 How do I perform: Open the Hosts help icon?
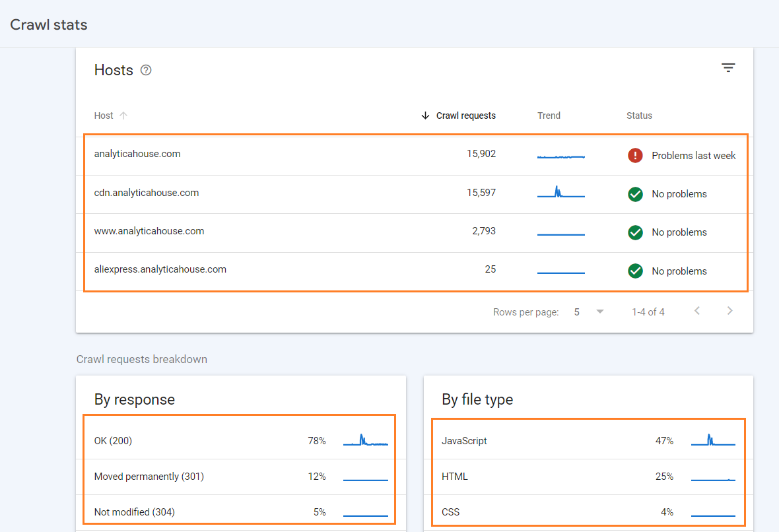coord(145,70)
